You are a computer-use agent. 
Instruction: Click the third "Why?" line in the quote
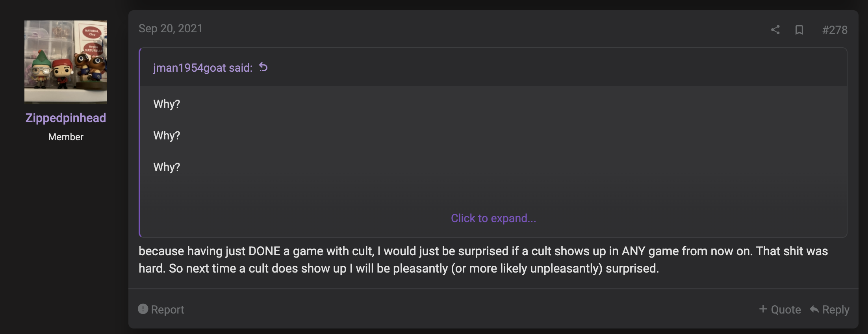[x=167, y=167]
